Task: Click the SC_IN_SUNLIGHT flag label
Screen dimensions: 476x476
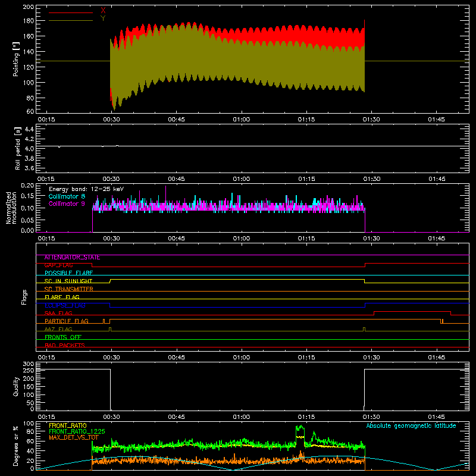Action: pos(68,281)
